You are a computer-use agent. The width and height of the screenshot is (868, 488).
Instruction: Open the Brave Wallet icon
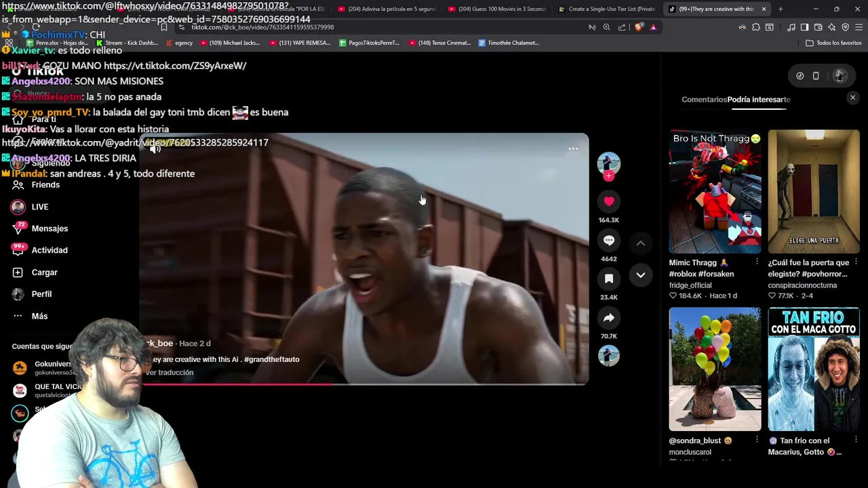click(818, 27)
